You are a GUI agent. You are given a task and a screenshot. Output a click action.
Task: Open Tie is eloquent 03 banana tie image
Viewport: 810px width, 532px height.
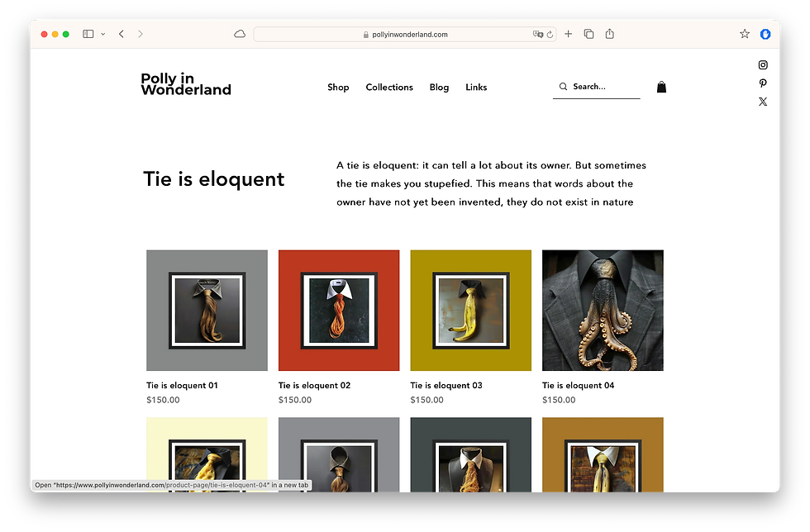pyautogui.click(x=470, y=311)
